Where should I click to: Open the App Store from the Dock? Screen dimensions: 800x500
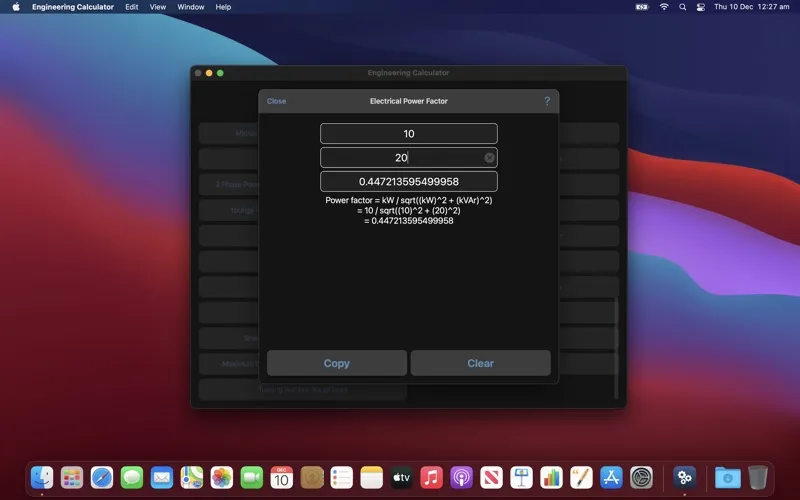tap(611, 478)
